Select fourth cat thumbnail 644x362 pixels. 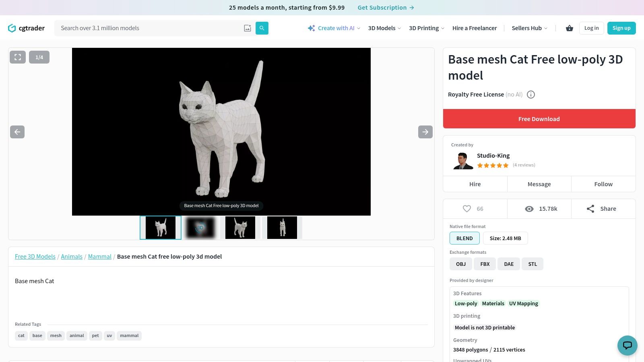click(x=282, y=228)
